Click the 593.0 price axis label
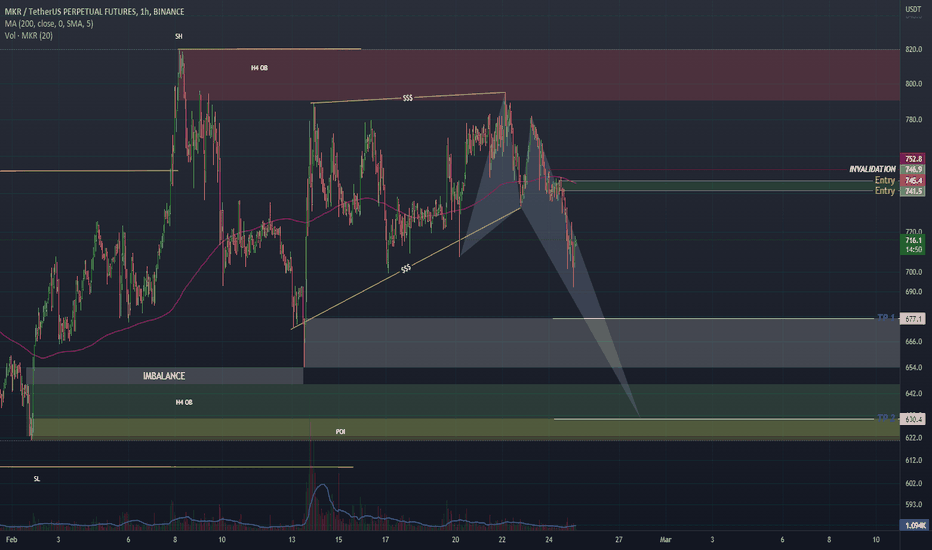The height and width of the screenshot is (550, 932). click(x=914, y=505)
